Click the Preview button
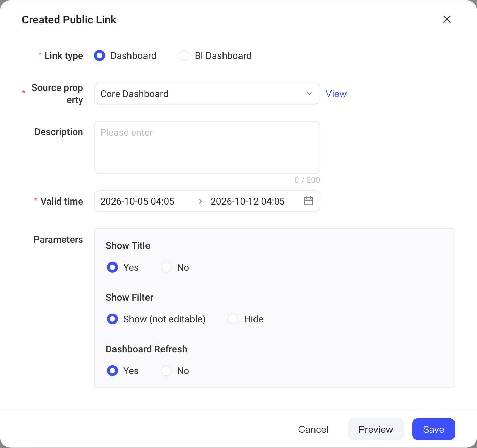Image resolution: width=477 pixels, height=448 pixels. pyautogui.click(x=376, y=429)
